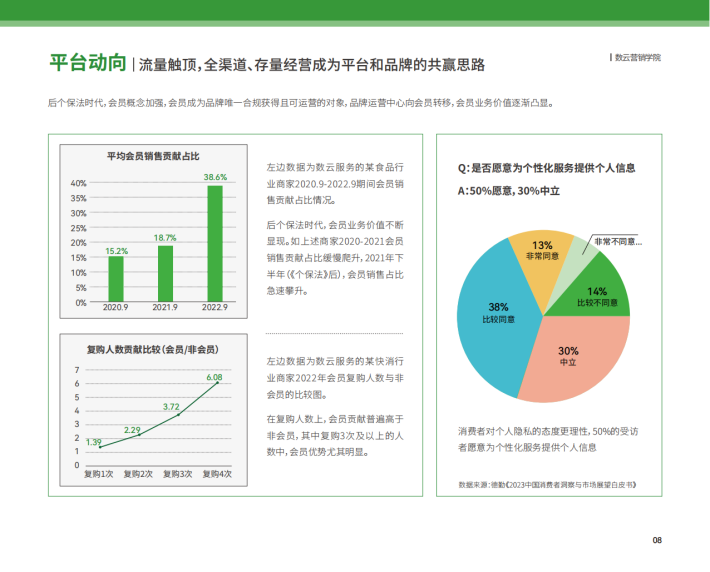
Task: Click the 数据来源 德勤 source citation
Action: 547,485
